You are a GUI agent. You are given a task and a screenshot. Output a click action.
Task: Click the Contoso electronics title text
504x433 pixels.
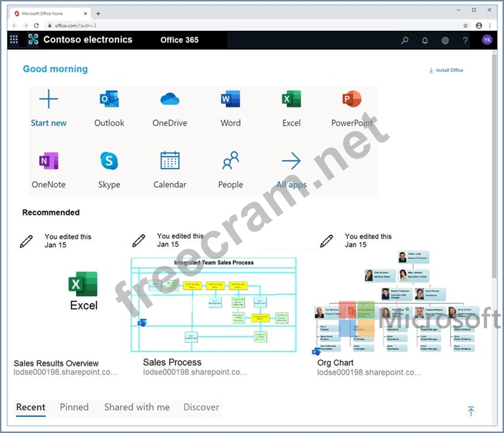click(88, 40)
